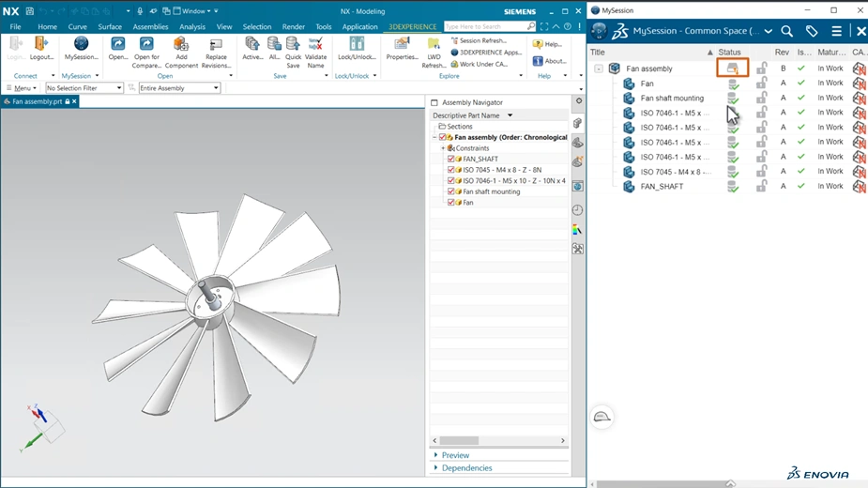Uncheck the FAN_SHAFT component checkbox

[x=451, y=160]
